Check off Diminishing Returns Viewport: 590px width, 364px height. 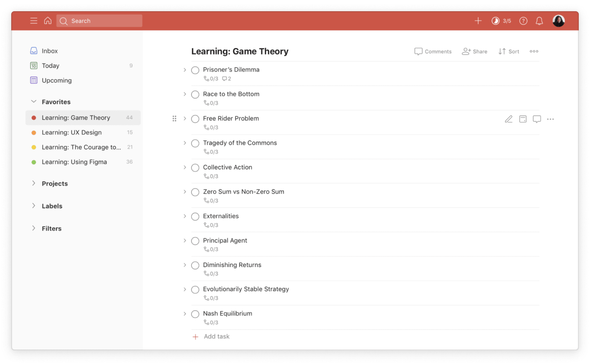(x=195, y=265)
